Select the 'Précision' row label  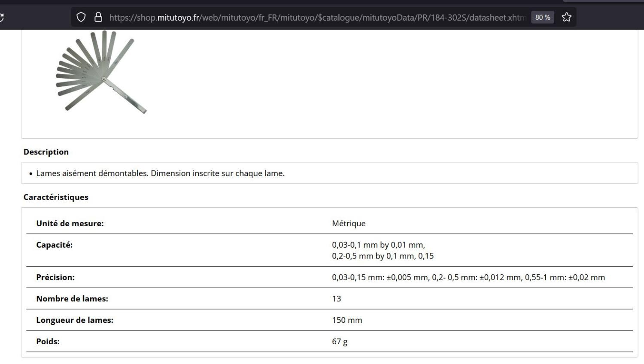pyautogui.click(x=55, y=277)
